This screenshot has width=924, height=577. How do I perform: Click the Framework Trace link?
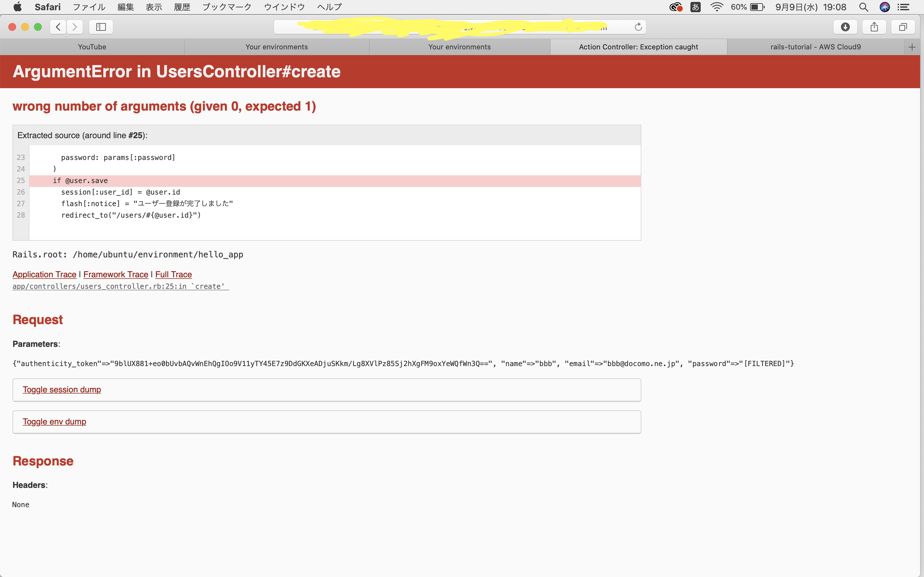coord(116,274)
